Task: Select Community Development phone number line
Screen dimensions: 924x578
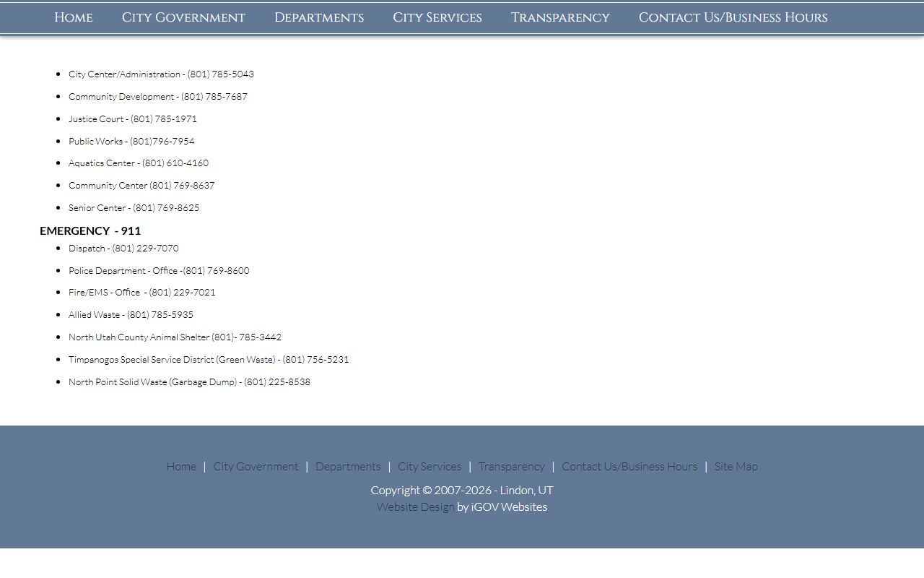Action: (158, 96)
